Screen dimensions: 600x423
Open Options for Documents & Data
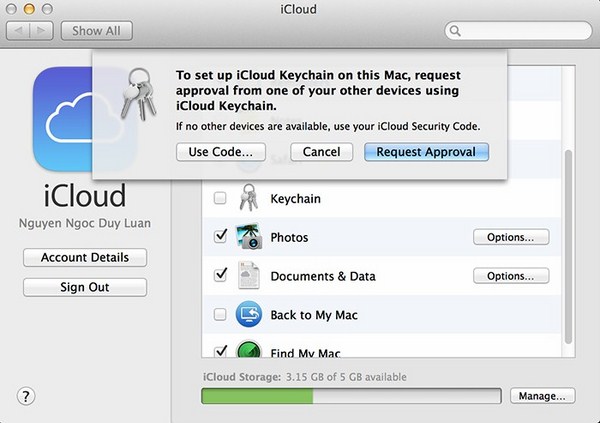point(510,276)
